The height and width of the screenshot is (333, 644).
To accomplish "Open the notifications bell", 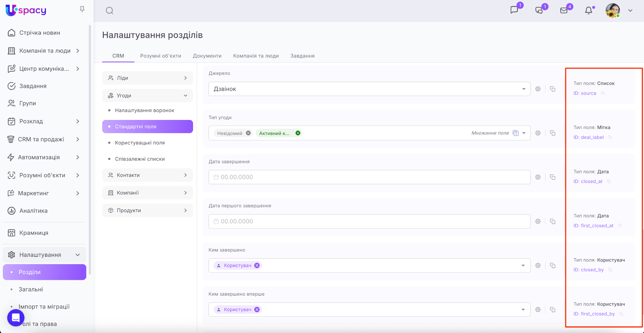I will coord(588,10).
